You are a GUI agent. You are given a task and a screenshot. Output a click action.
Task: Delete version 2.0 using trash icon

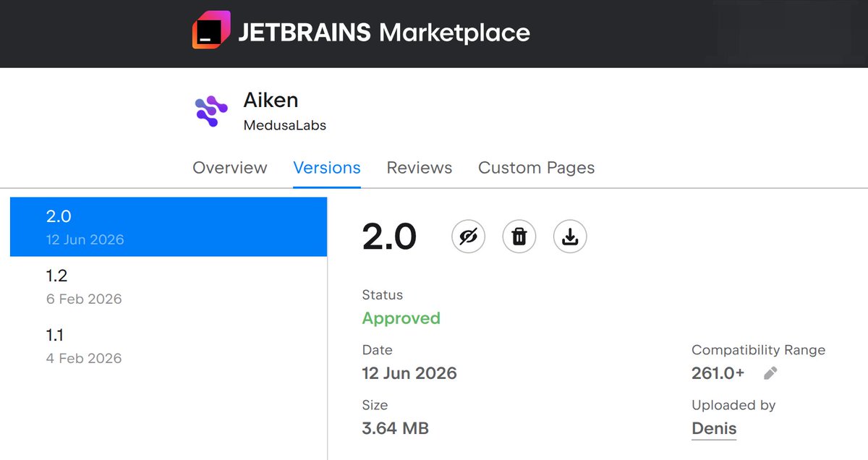pos(519,237)
